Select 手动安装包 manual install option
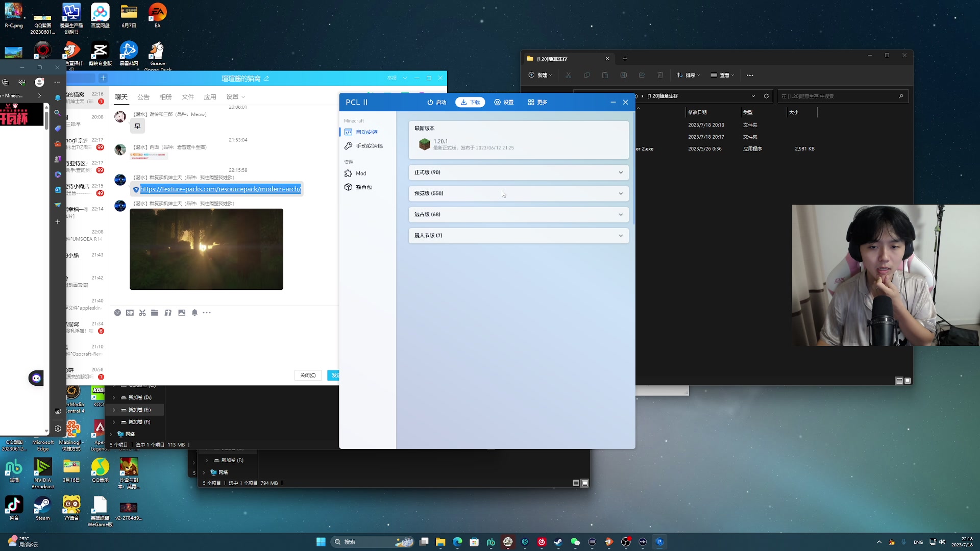Screen dimensions: 980x551 tap(369, 146)
